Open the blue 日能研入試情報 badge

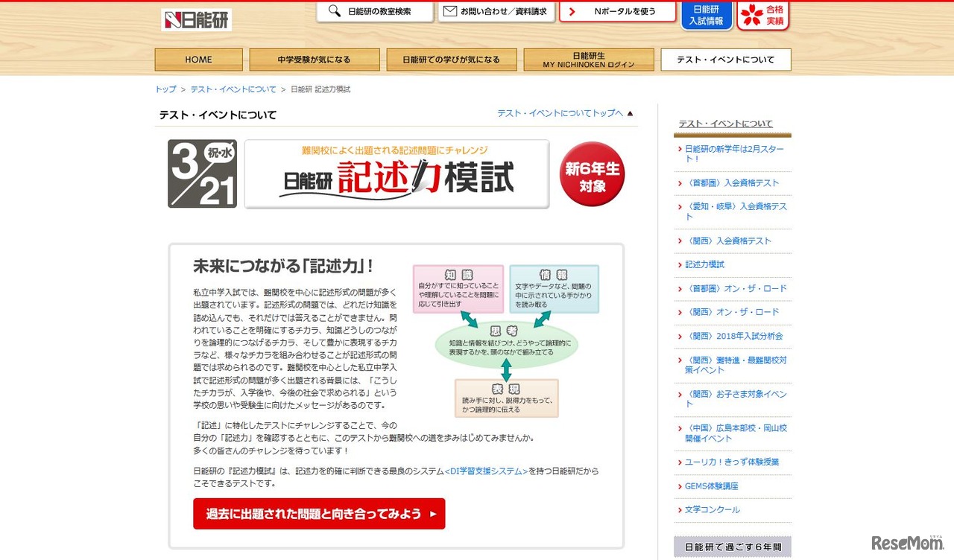pos(707,15)
